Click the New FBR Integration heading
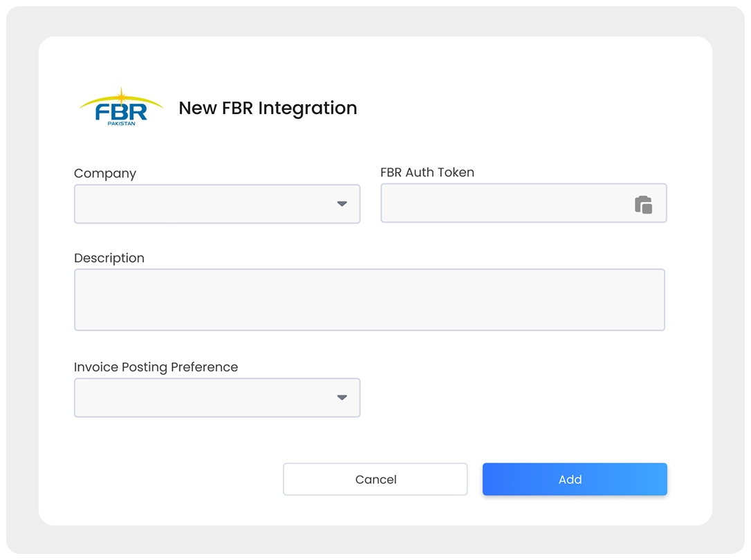 point(268,108)
